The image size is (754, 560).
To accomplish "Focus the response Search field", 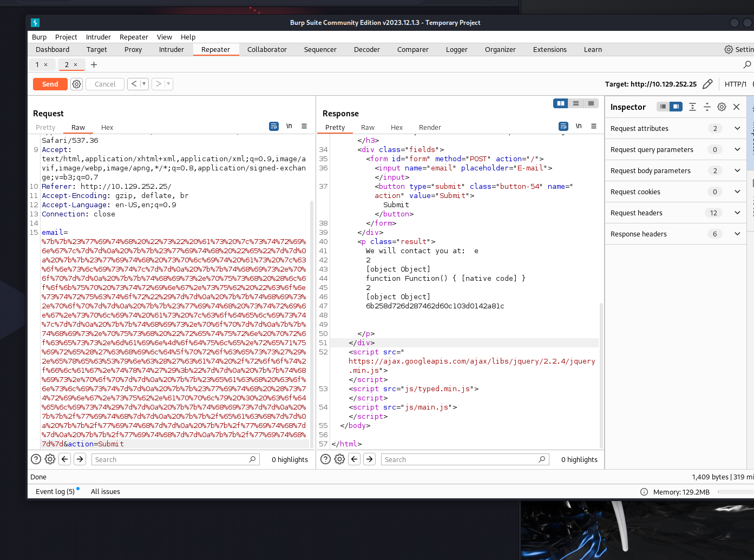I will tap(465, 459).
